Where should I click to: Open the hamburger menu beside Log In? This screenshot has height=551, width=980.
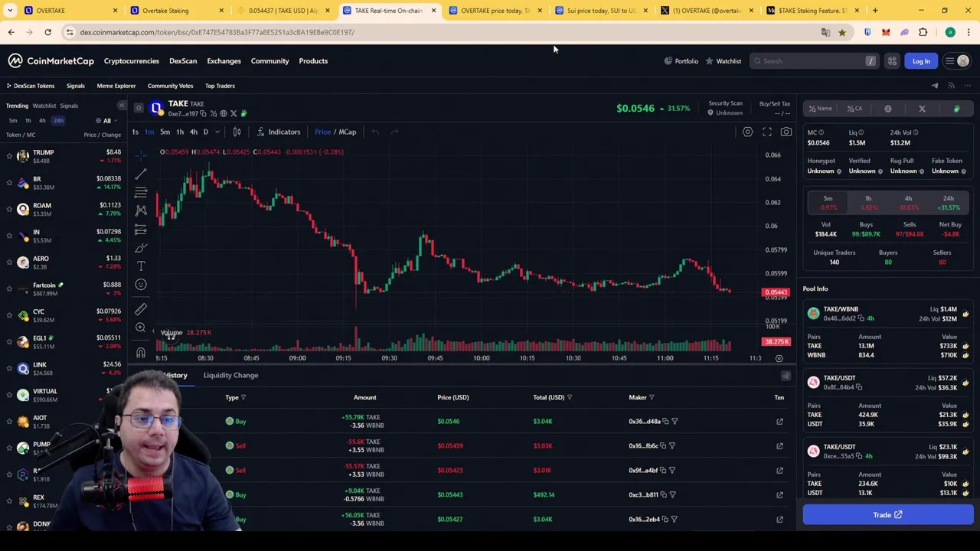pyautogui.click(x=949, y=61)
